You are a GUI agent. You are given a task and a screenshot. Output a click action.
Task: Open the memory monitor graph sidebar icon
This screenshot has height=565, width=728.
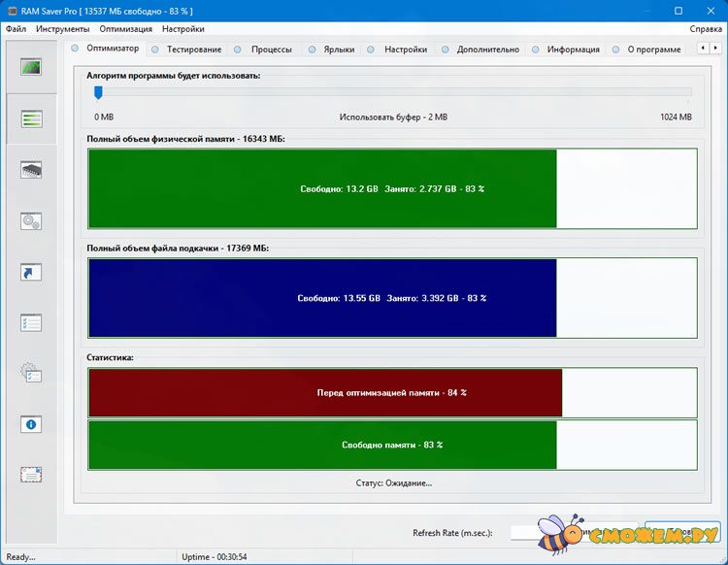pyautogui.click(x=32, y=68)
